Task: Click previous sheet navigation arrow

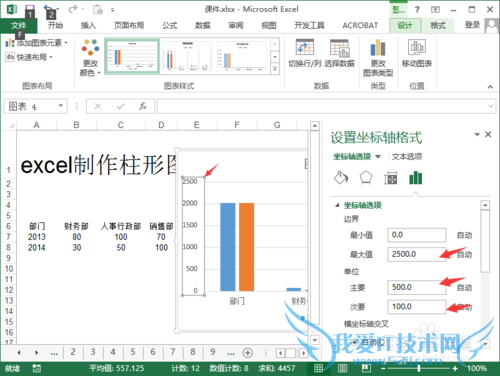Action: 19,353
